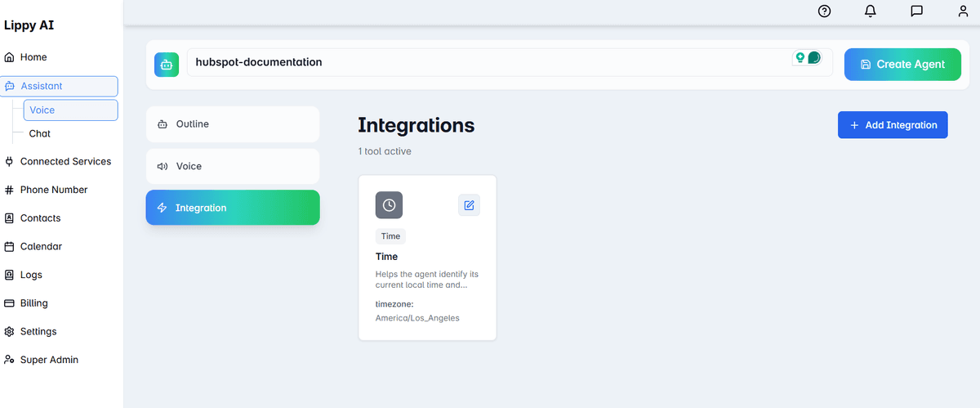Click the Integrations heading
This screenshot has height=408, width=980.
[416, 125]
